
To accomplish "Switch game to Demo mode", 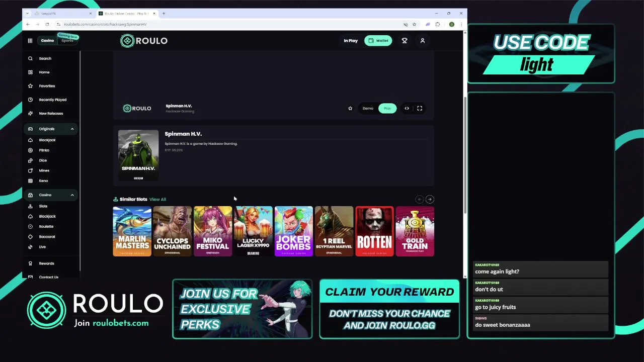I will click(x=368, y=108).
